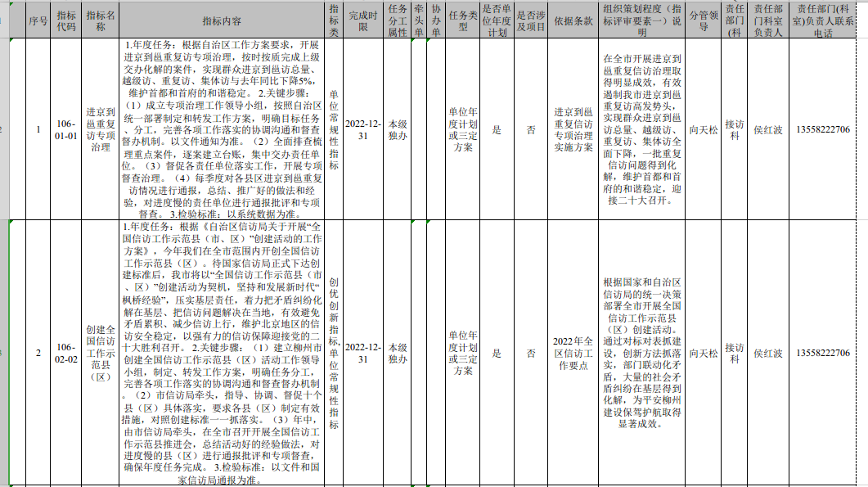
Task: Select indicator code cell 106-01-01
Action: pos(66,129)
